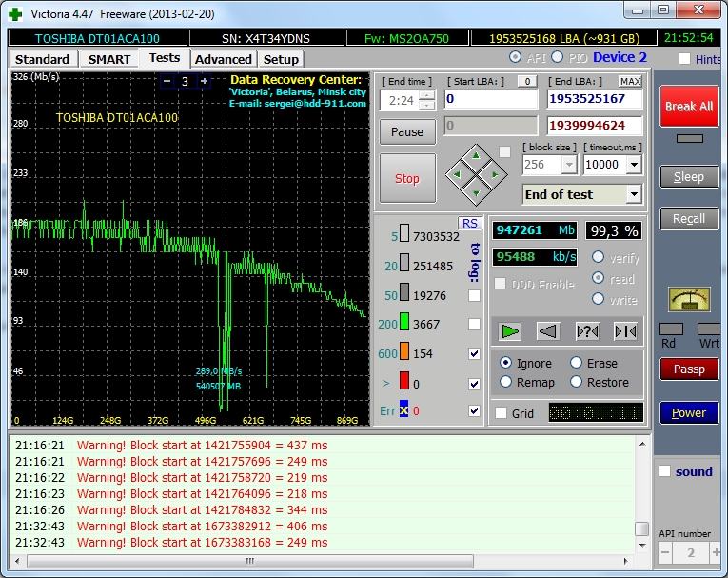
Task: Select the Remap radio button
Action: tap(506, 382)
